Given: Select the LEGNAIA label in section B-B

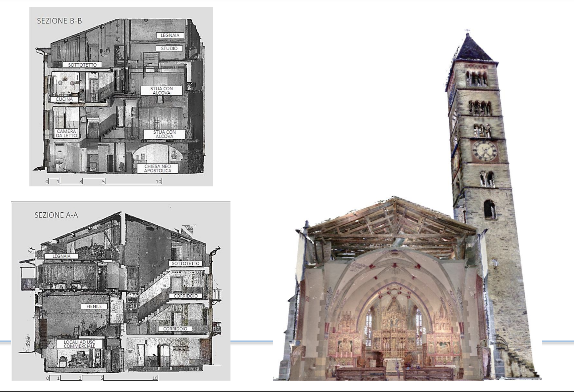Looking at the screenshot, I should [170, 35].
